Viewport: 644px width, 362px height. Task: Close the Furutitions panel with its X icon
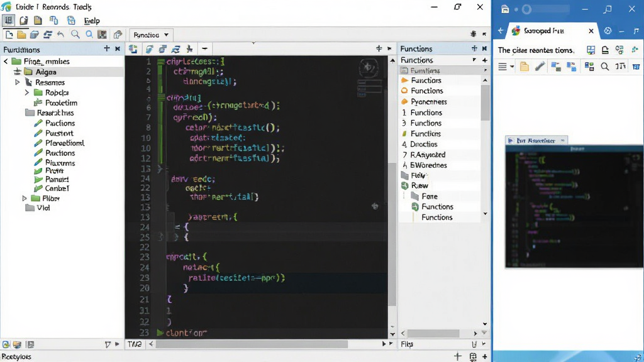click(x=118, y=49)
